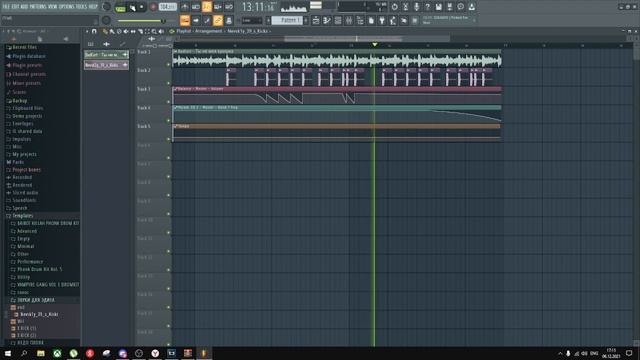Viewport: 640px width, 360px height.
Task: Open the ADD menu
Action: click(23, 7)
